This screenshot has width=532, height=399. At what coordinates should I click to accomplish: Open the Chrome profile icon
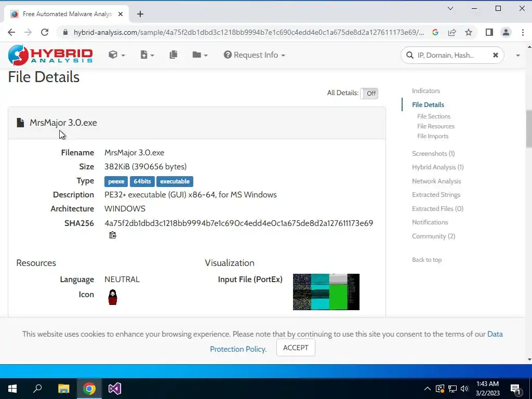[x=506, y=32]
